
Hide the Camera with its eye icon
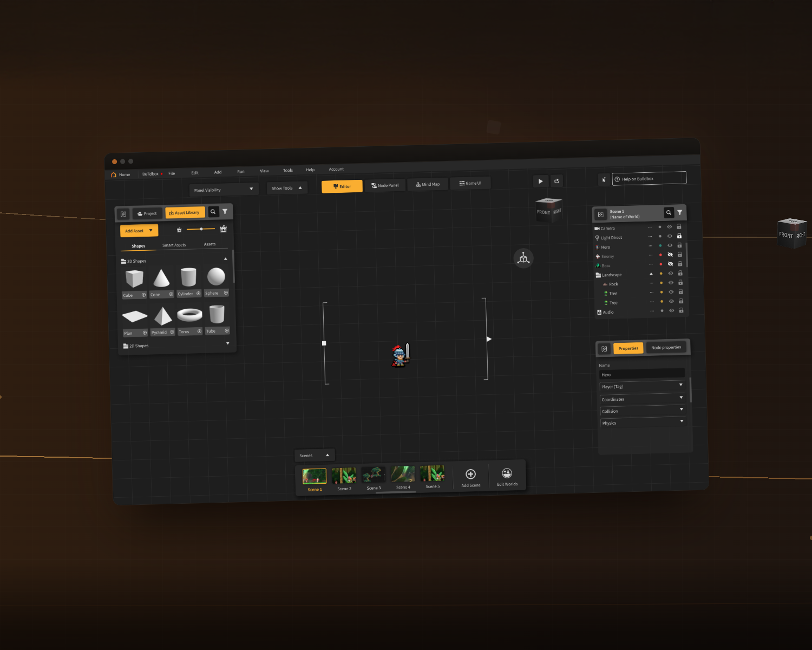click(x=670, y=227)
